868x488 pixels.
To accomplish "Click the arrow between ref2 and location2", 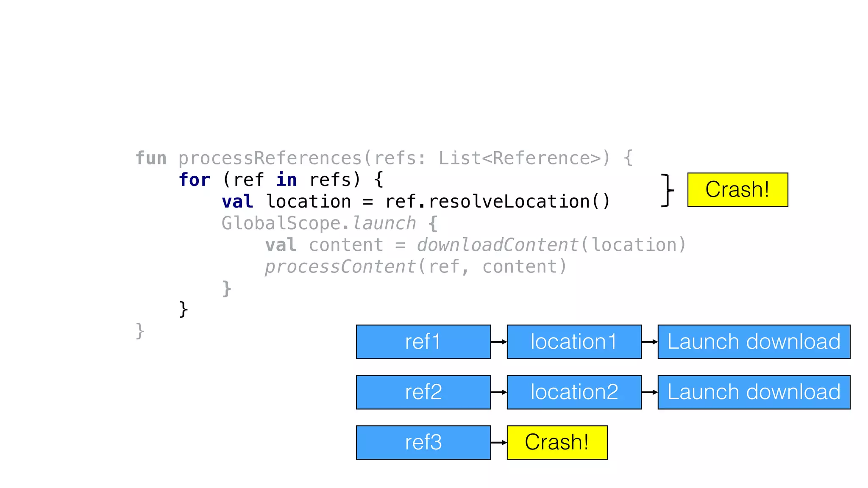I will pos(499,392).
